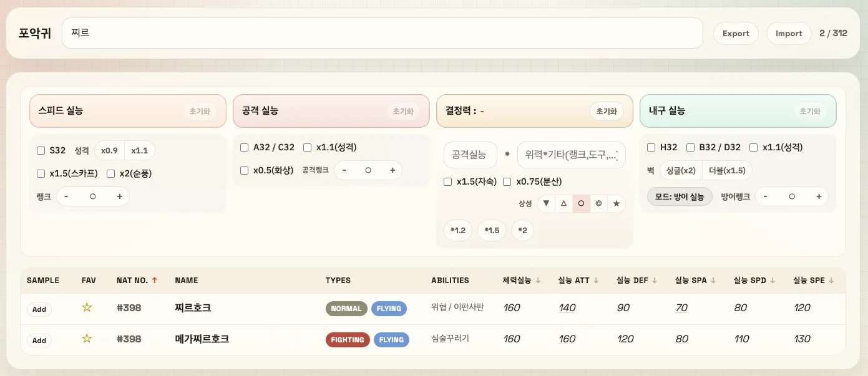Screen dimensions: 868x376
Task: Enable A32 / C32 checkbox
Action: pos(245,148)
